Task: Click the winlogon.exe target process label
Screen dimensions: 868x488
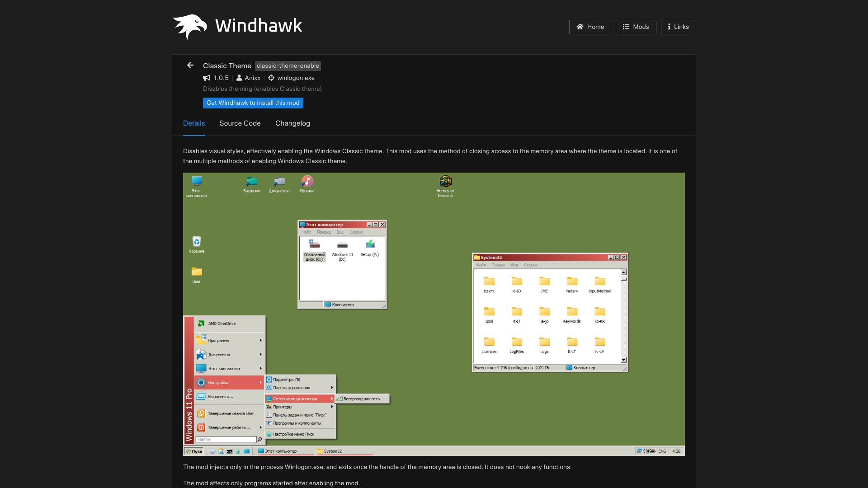Action: [x=296, y=78]
